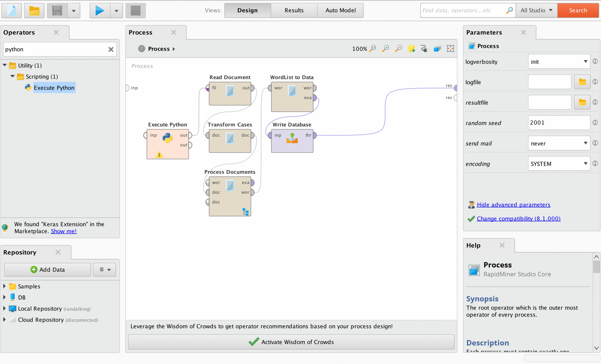
Task: Open the run options dropdown arrow
Action: tap(116, 10)
